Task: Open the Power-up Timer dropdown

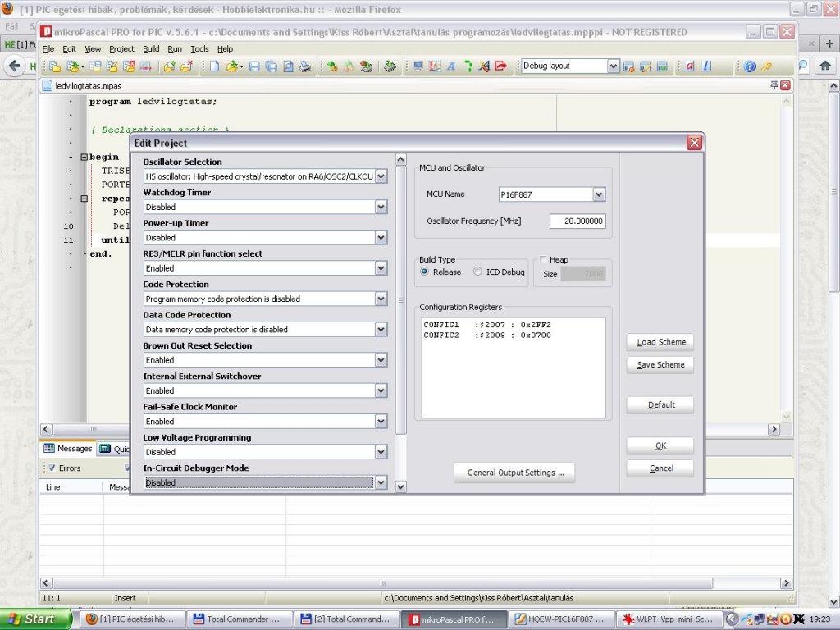Action: (381, 237)
